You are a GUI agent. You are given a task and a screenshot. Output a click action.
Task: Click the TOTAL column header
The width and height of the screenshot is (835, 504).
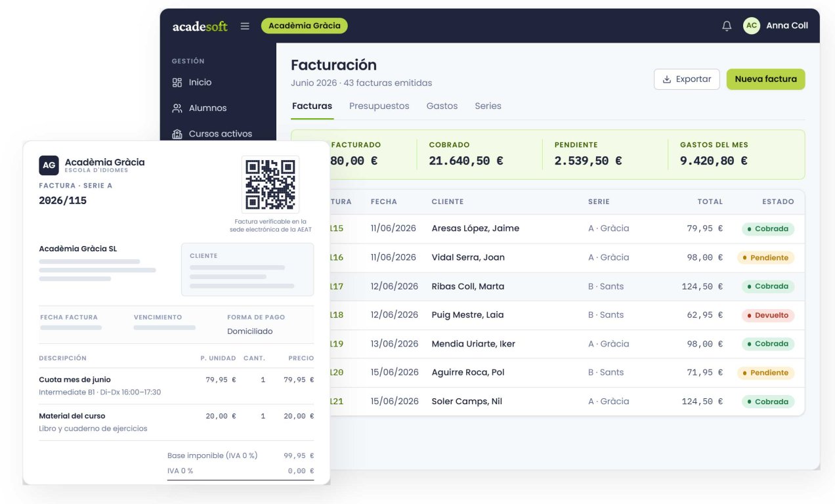(710, 202)
